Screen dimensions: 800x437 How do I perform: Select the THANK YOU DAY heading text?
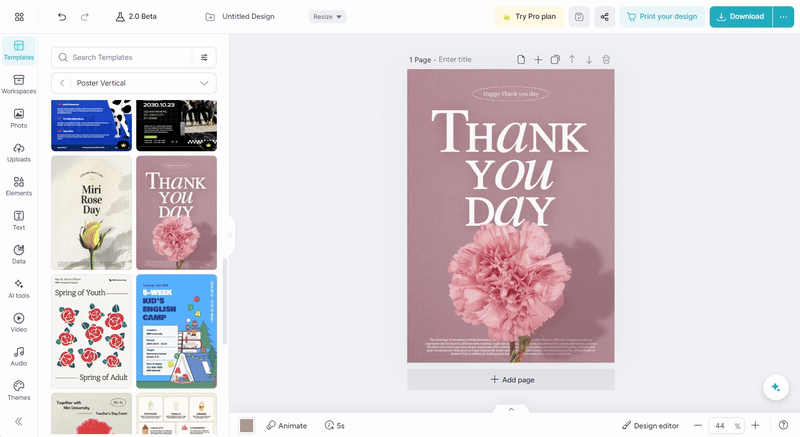[510, 169]
